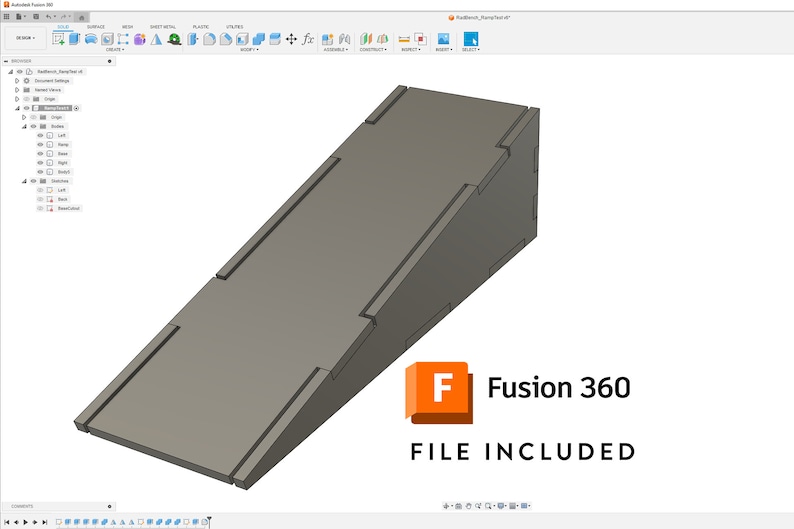Screen dimensions: 794x529
Task: Select the Hole tool
Action: [107, 39]
